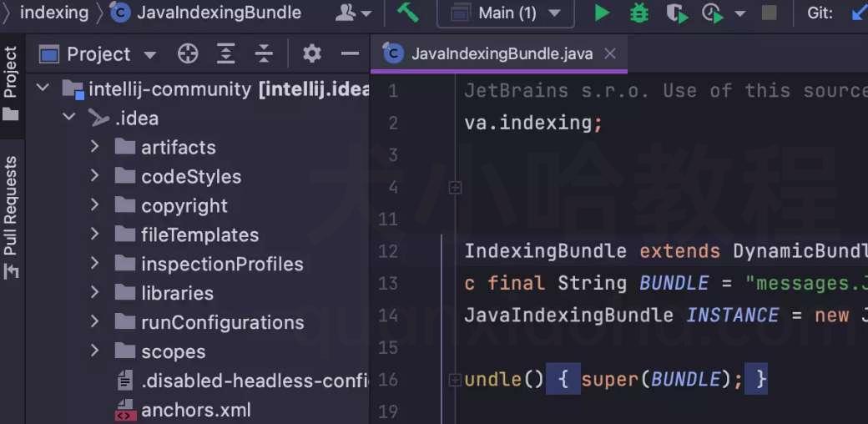
Task: Expand the inspectionProfiles folder
Action: click(94, 263)
